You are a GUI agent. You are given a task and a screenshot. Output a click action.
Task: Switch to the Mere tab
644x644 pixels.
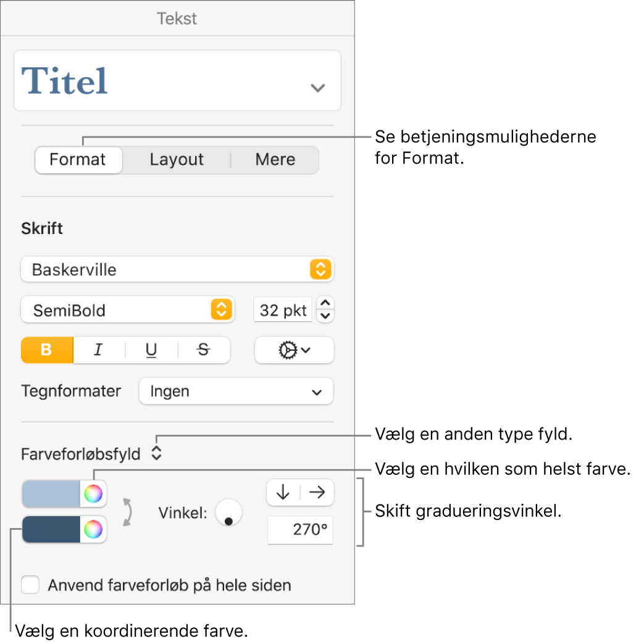(275, 160)
